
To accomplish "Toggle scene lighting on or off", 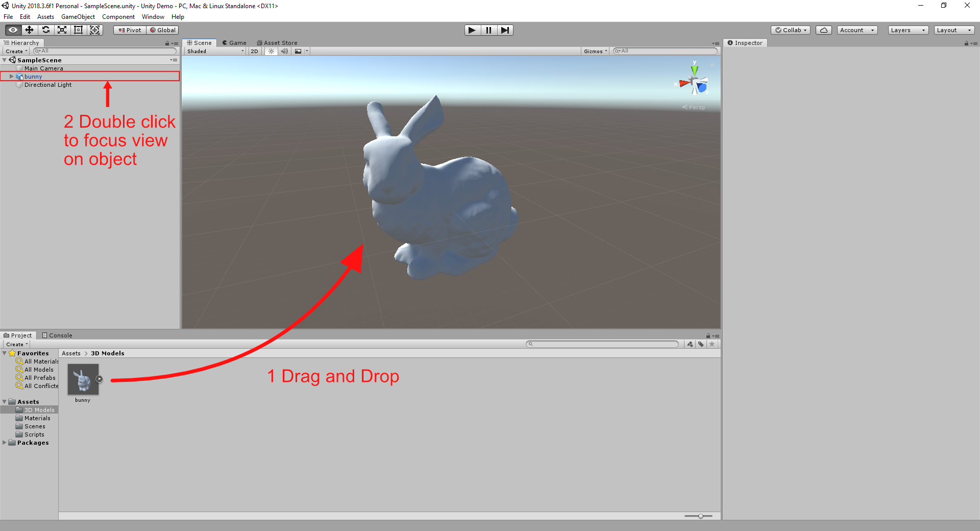I will 271,51.
